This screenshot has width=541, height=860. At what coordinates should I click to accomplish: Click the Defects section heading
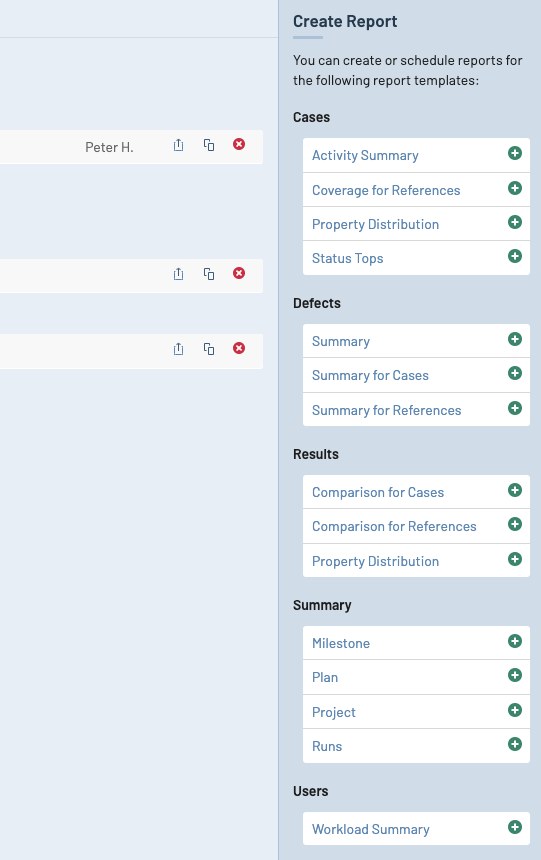(317, 303)
